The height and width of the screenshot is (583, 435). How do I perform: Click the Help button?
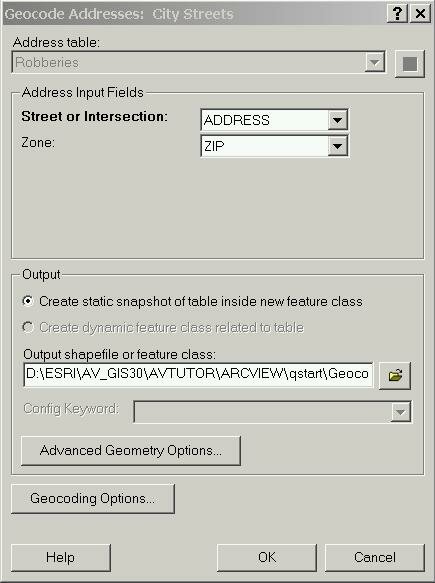click(61, 558)
